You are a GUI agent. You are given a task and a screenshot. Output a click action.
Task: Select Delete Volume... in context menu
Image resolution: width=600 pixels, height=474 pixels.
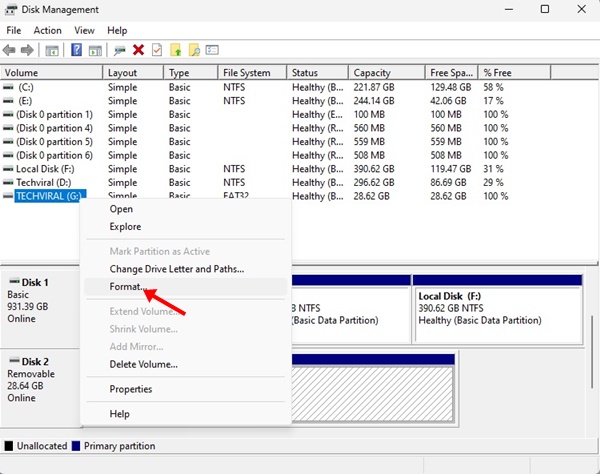pyautogui.click(x=143, y=364)
